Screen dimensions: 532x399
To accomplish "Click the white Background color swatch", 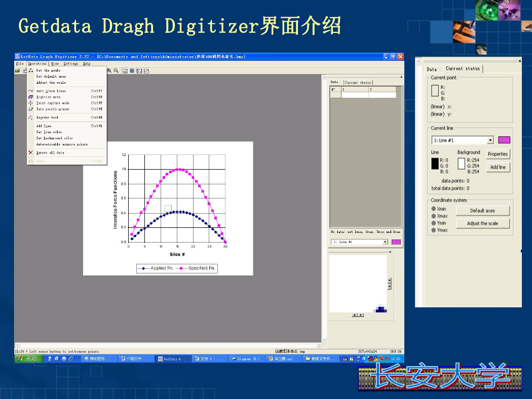I will pos(462,164).
